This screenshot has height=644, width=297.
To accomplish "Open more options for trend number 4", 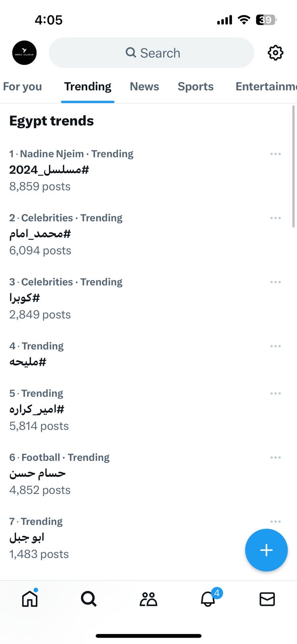I will (x=275, y=346).
